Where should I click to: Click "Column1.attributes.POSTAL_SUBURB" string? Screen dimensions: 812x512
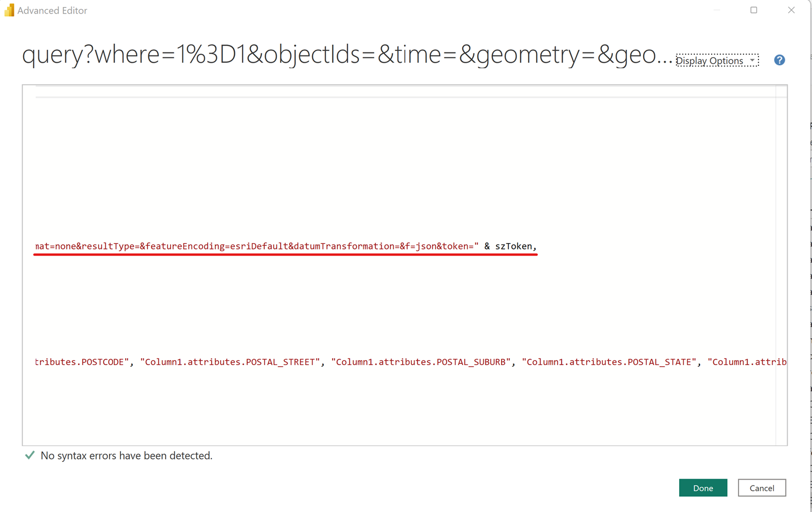tap(421, 362)
